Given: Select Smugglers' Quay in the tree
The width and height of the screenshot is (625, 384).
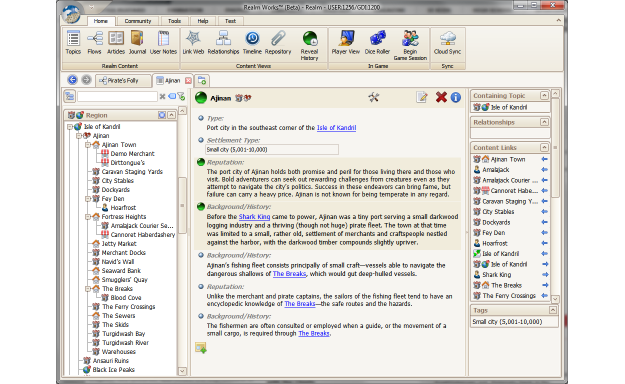Looking at the screenshot, I should click(x=124, y=280).
